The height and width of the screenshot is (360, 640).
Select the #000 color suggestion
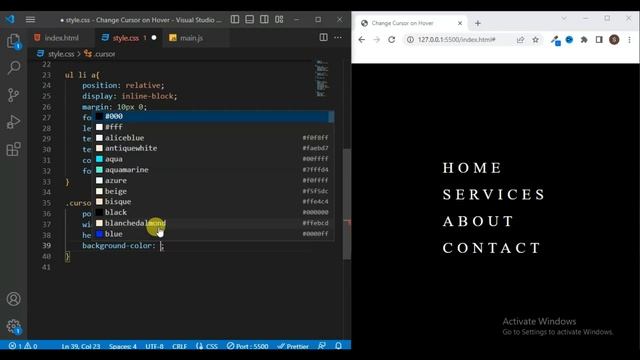pos(212,117)
